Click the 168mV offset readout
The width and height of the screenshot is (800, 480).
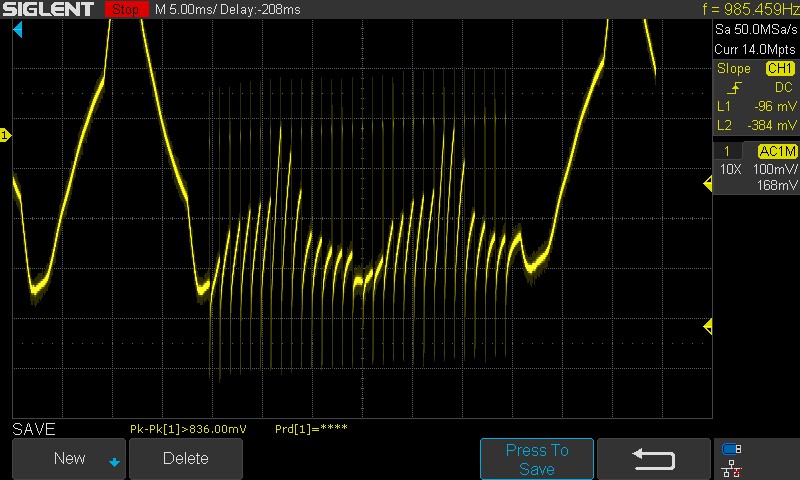click(777, 185)
